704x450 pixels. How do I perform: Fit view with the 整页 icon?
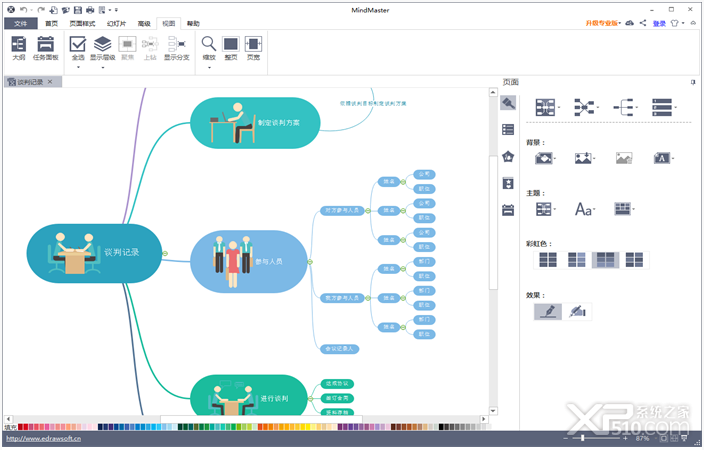[231, 44]
